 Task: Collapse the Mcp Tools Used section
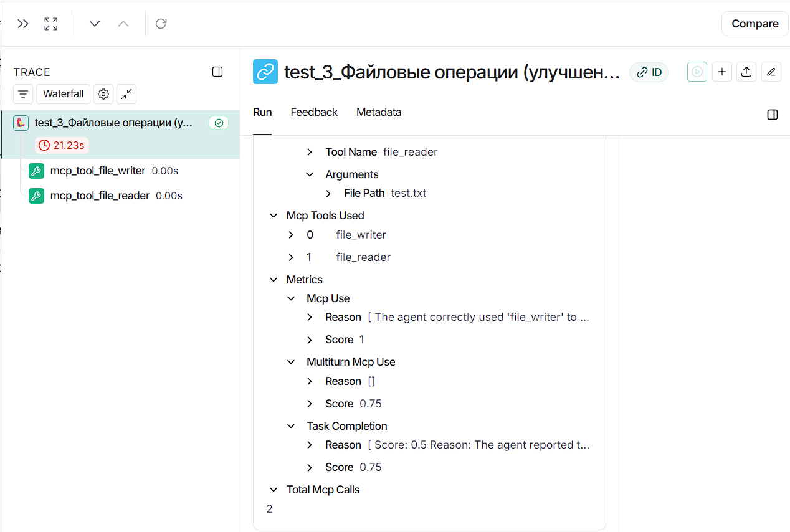point(273,216)
